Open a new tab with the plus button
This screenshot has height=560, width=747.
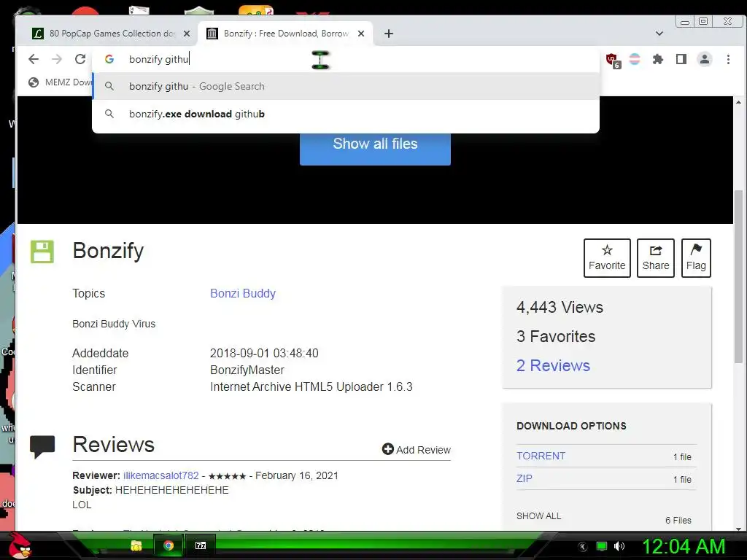(389, 34)
